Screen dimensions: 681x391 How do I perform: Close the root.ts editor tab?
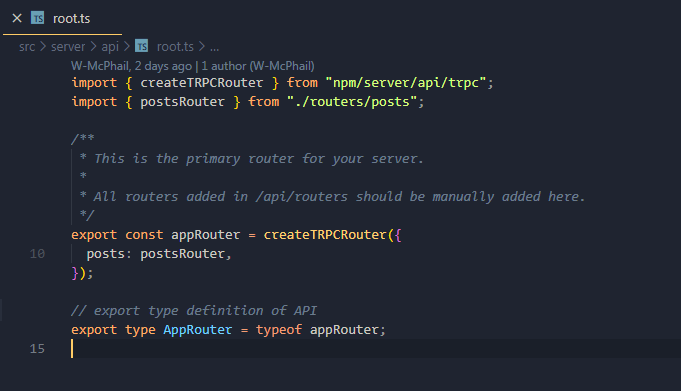[x=17, y=18]
